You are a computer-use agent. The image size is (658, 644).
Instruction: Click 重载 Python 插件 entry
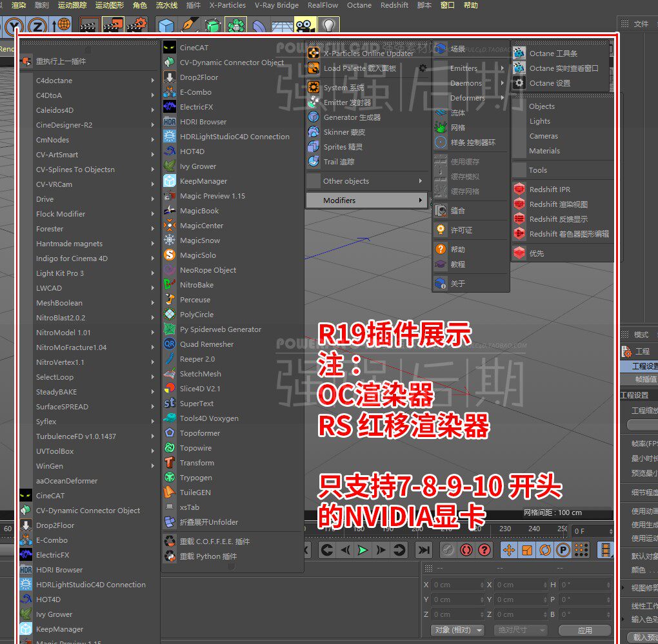pos(233,556)
